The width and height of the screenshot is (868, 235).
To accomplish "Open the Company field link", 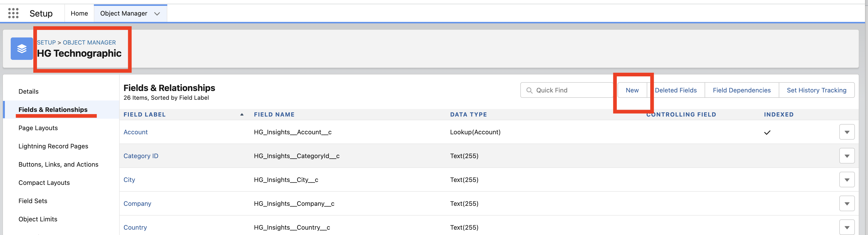I will coord(137,204).
